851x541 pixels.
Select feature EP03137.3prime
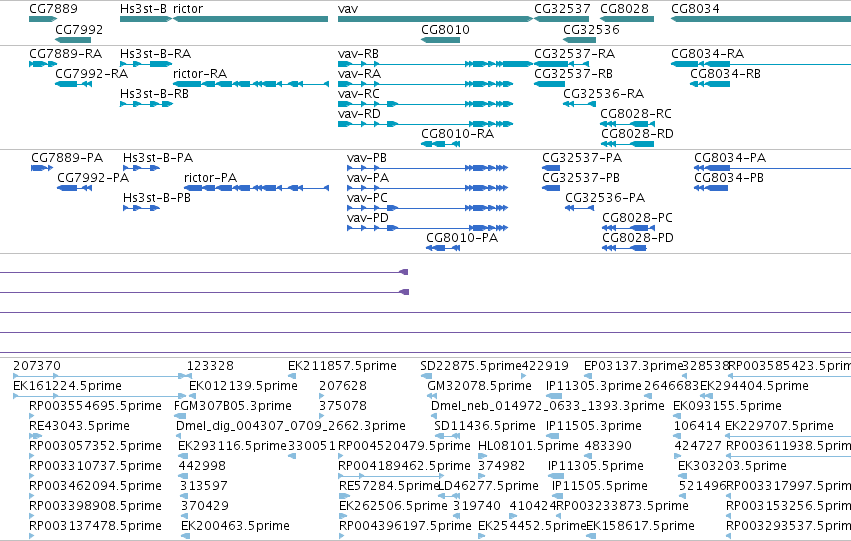coord(633,366)
